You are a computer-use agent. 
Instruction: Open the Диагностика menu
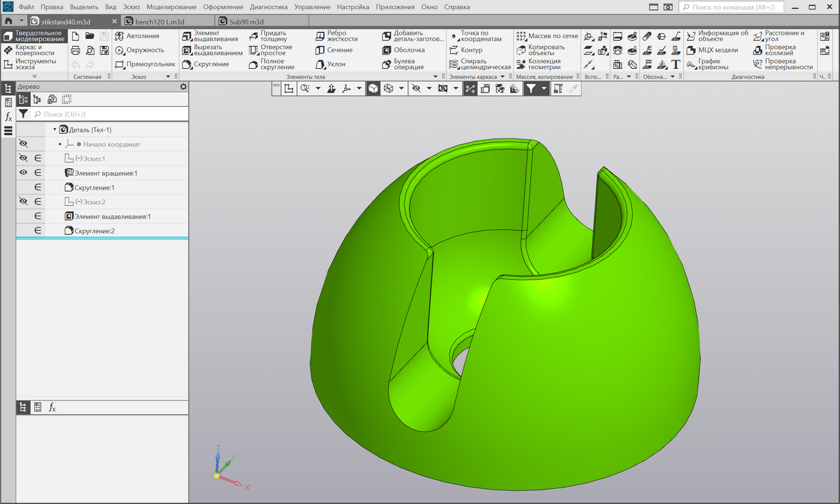pos(268,7)
